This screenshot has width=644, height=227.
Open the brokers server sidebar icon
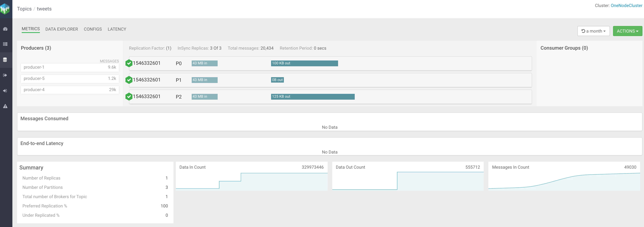point(5,44)
